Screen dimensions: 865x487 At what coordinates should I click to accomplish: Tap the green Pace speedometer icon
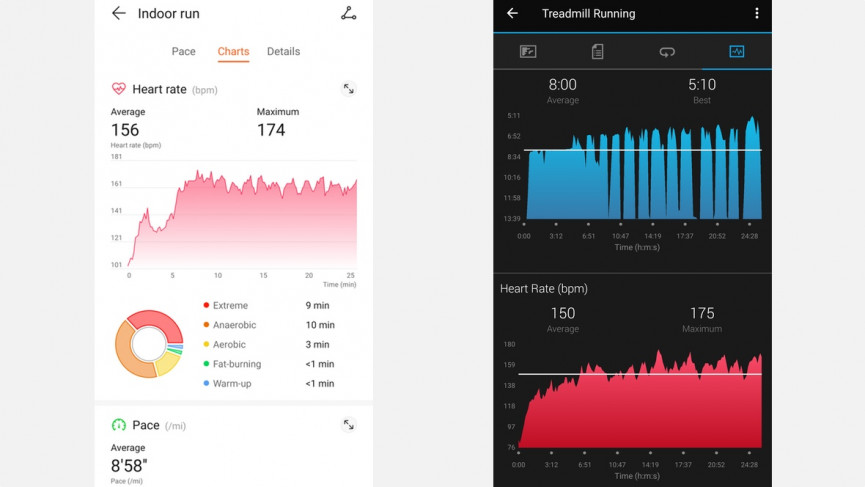[x=119, y=425]
